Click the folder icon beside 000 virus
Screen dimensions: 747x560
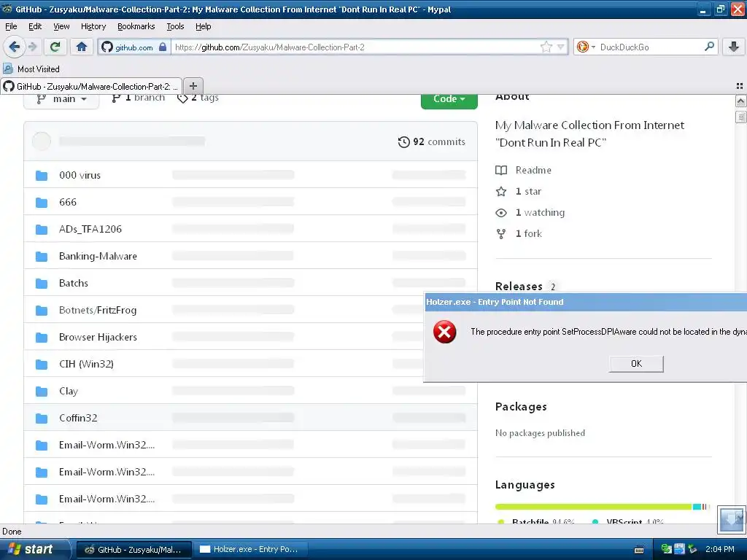(42, 176)
